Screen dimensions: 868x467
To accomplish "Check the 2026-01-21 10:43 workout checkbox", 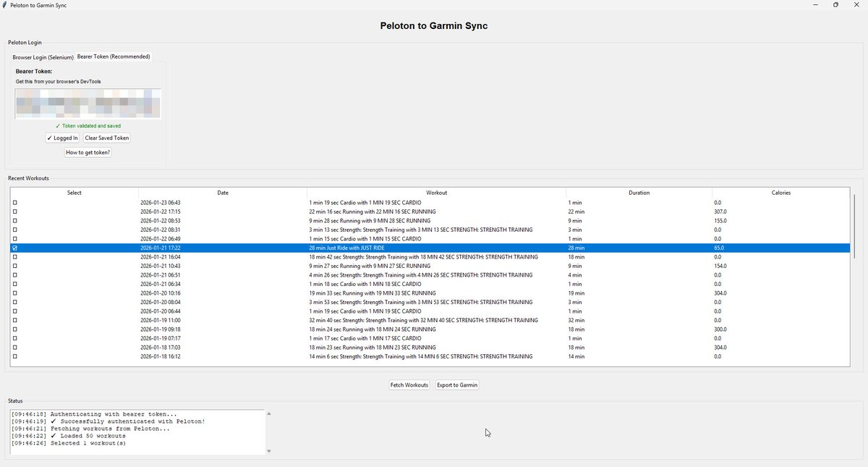I will click(14, 266).
